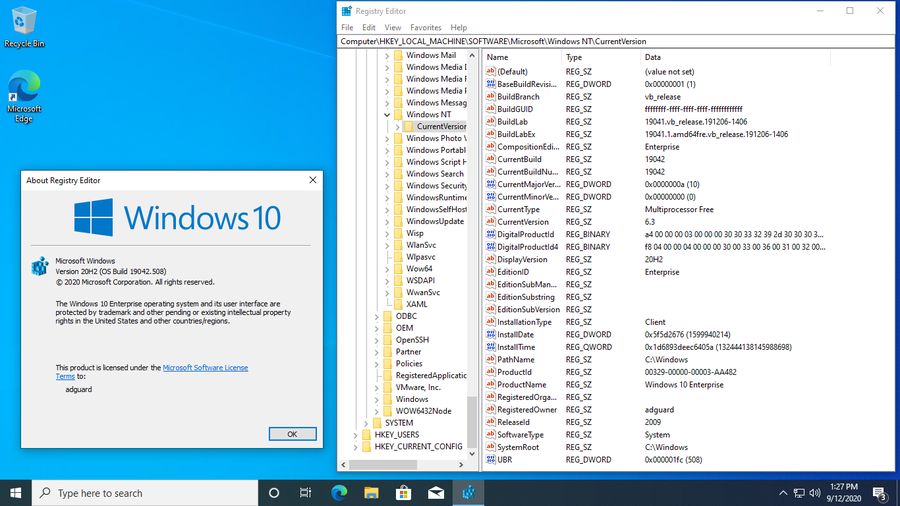Click the Name column header

pos(522,57)
